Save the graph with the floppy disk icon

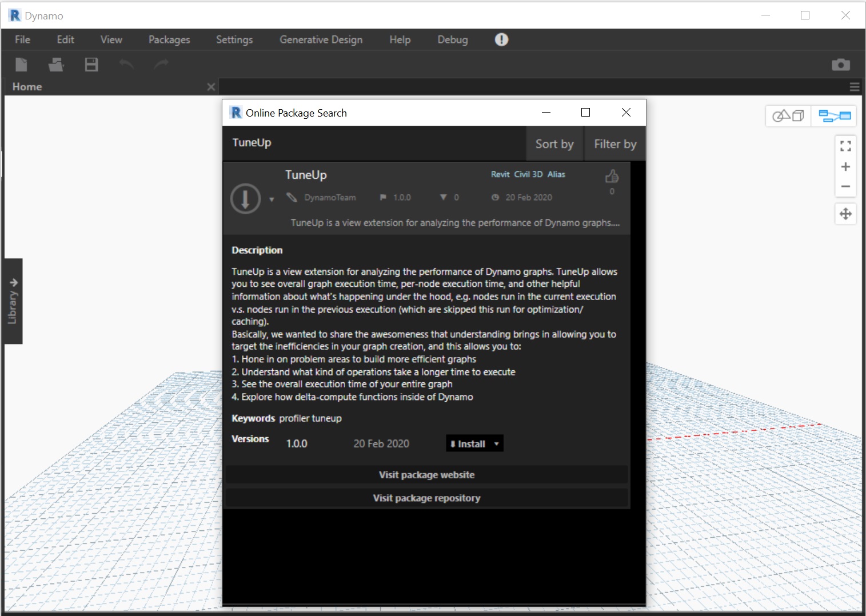tap(91, 65)
